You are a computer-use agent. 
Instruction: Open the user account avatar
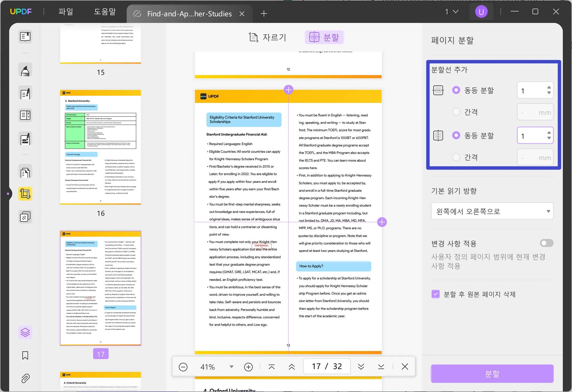481,12
